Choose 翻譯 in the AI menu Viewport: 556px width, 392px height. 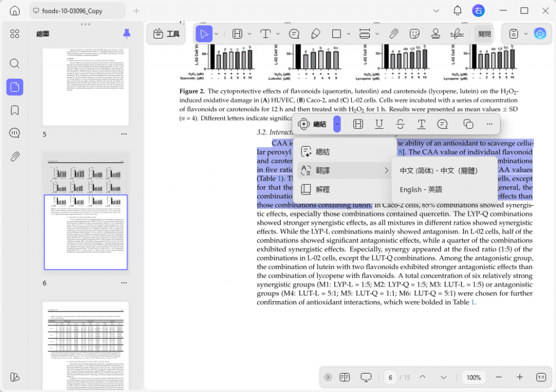coord(344,170)
